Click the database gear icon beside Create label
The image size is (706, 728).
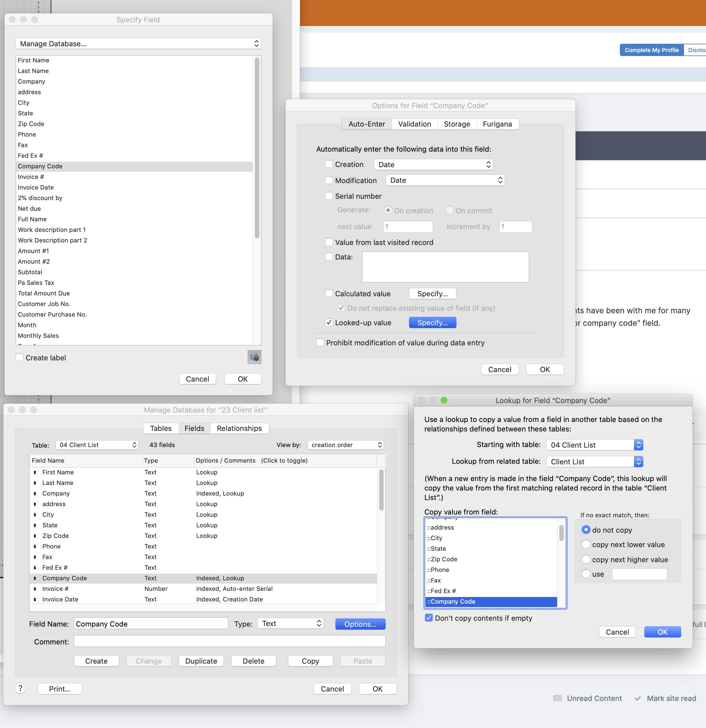pyautogui.click(x=255, y=357)
